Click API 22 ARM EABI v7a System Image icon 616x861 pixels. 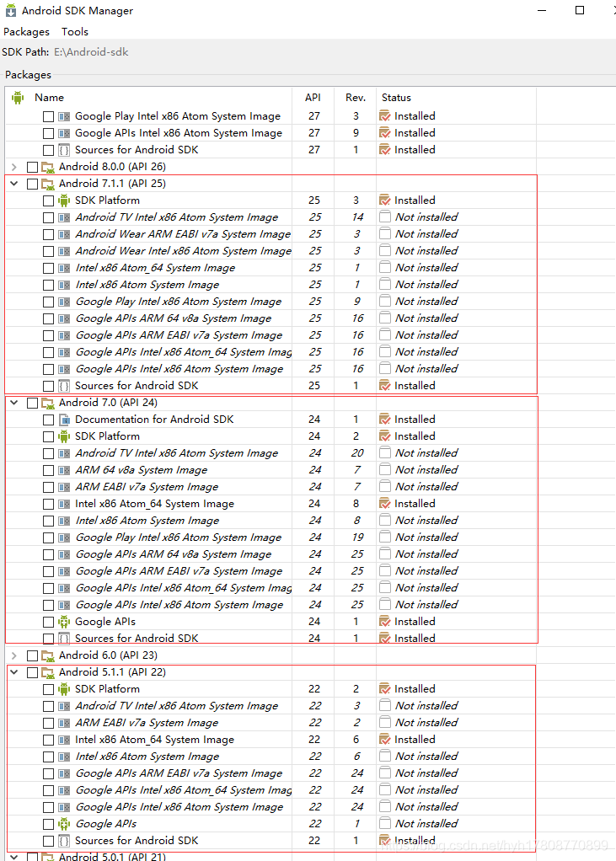(64, 723)
